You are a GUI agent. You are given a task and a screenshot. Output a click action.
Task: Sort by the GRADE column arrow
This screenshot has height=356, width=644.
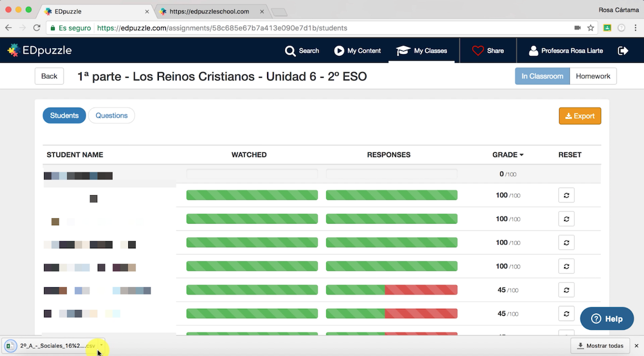522,155
